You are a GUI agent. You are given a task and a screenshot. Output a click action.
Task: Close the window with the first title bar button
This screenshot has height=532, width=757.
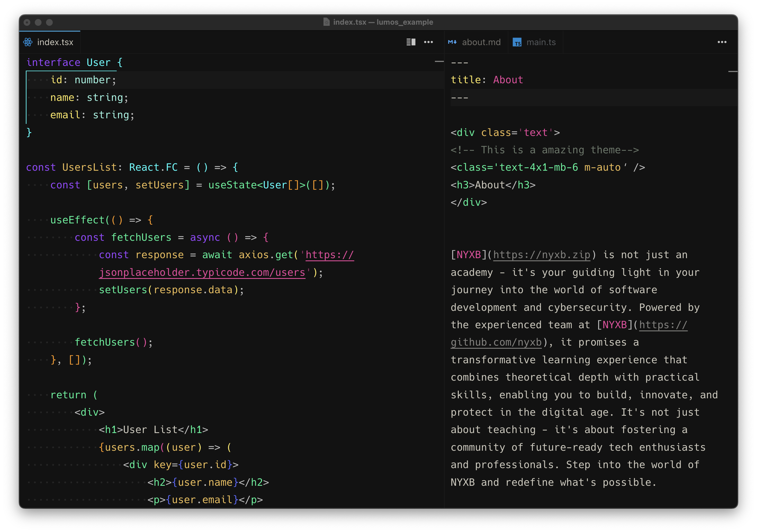[x=27, y=22]
